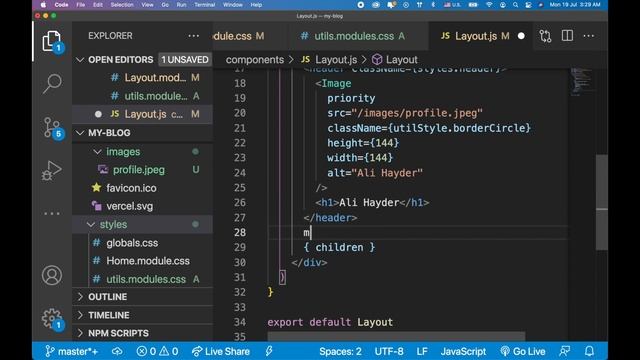Open the Apple menu
The height and width of the screenshot is (360, 640).
(x=43, y=5)
